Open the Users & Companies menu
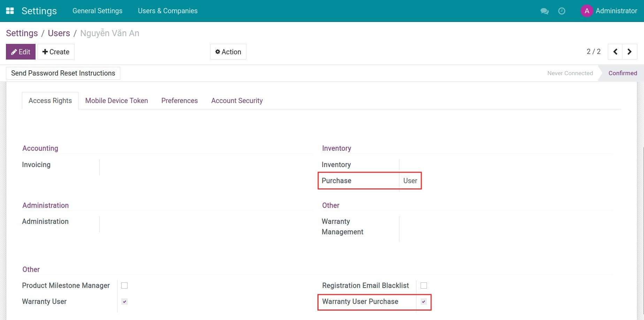The image size is (644, 320). (x=168, y=11)
